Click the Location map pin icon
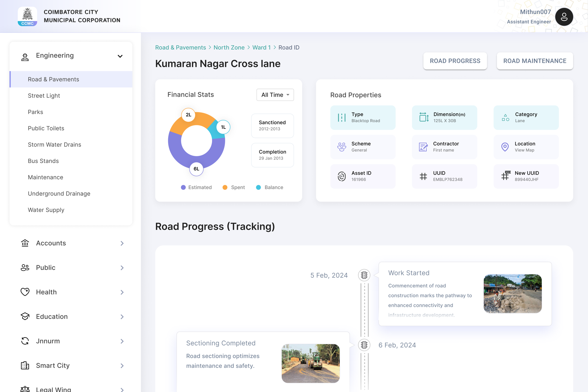Image resolution: width=588 pixels, height=392 pixels. 505,147
